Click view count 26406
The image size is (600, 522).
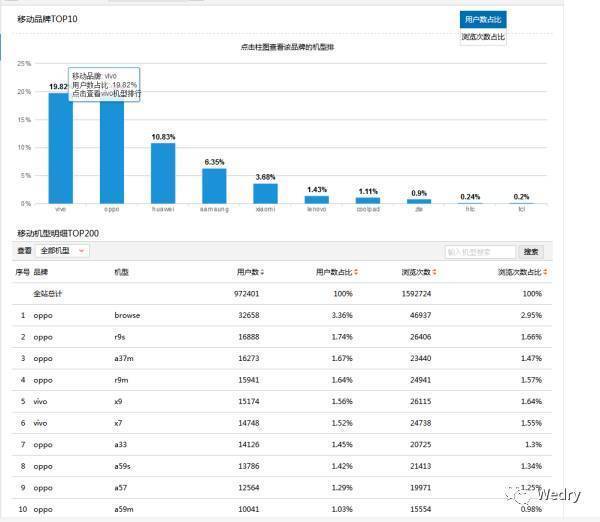(421, 337)
